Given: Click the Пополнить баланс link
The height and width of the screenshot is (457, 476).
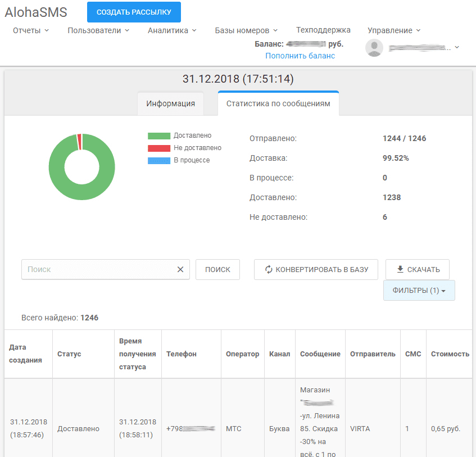Looking at the screenshot, I should (x=300, y=56).
